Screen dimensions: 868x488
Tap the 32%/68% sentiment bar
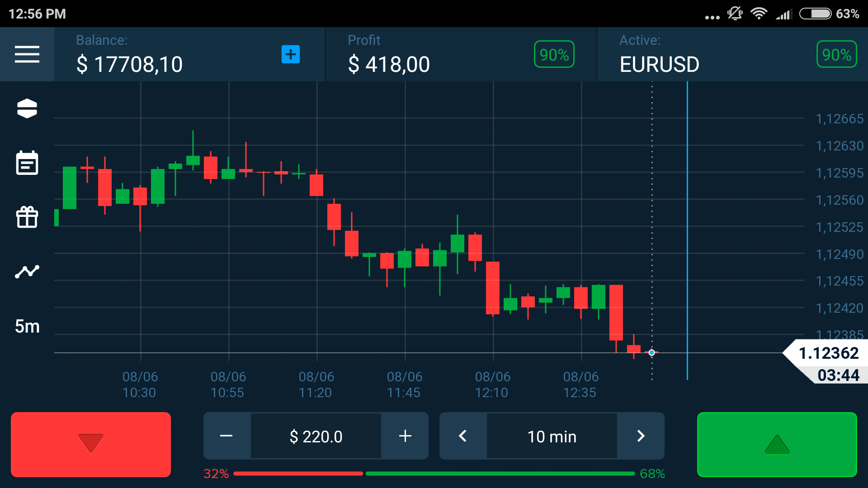click(434, 474)
